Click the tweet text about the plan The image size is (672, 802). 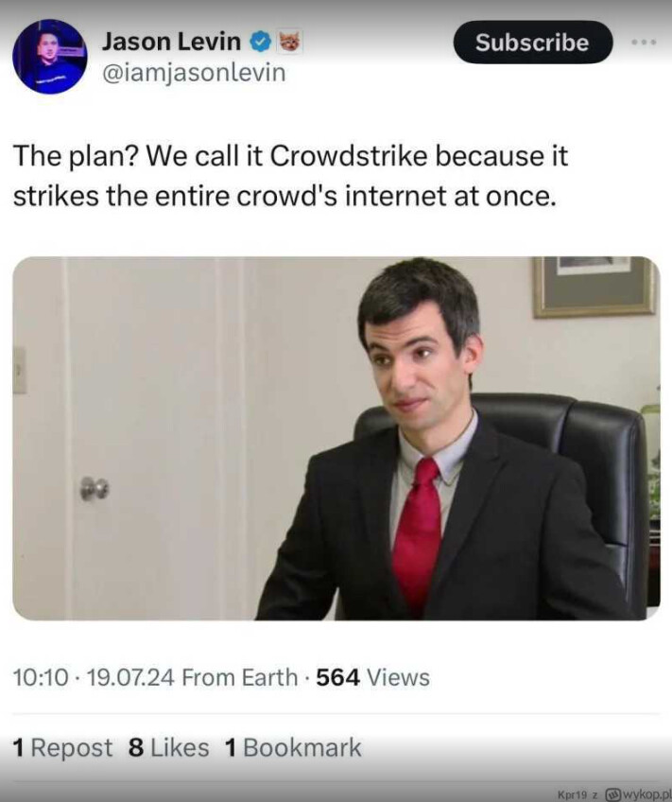290,176
